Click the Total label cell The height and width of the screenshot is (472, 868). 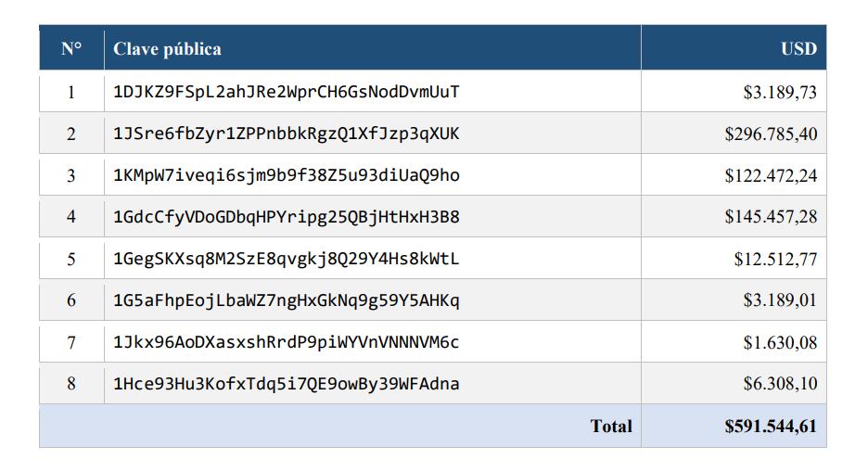(x=611, y=426)
